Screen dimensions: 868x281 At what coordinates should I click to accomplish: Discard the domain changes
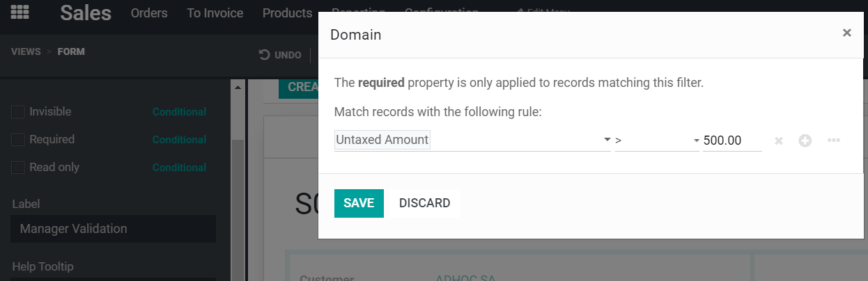(x=424, y=203)
